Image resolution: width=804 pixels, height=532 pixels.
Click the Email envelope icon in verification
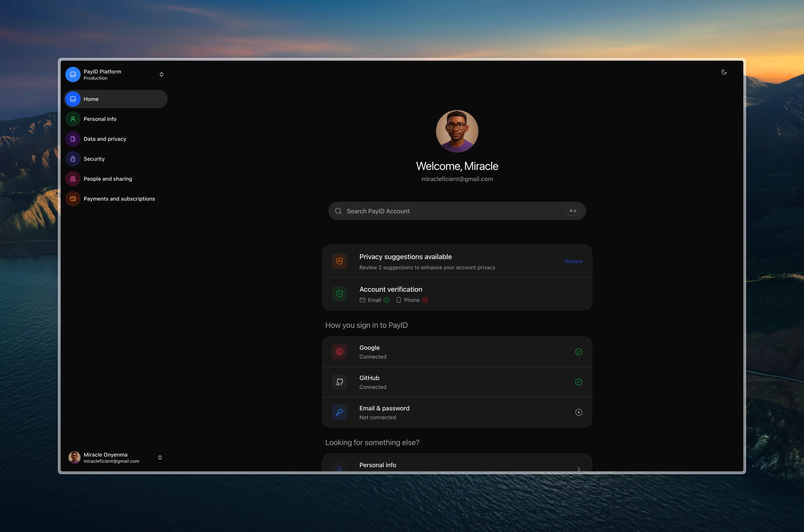coord(362,300)
